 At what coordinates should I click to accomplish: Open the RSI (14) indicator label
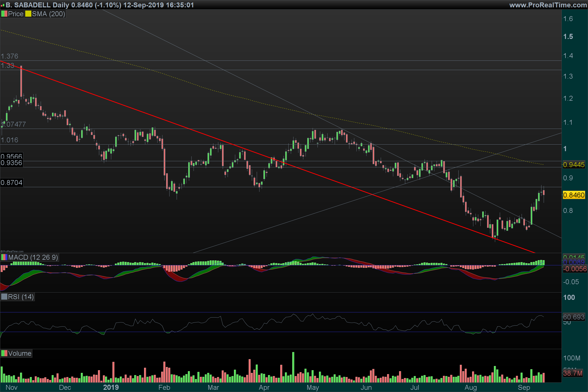(x=21, y=297)
